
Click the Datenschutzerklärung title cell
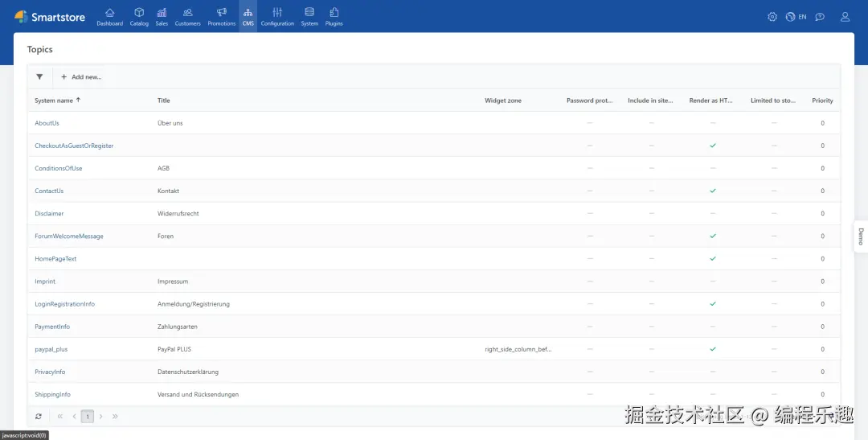(188, 372)
